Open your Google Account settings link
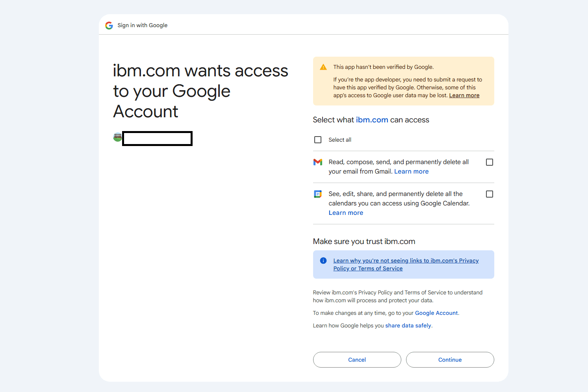Screen dimensions: 588x392 [436, 312]
